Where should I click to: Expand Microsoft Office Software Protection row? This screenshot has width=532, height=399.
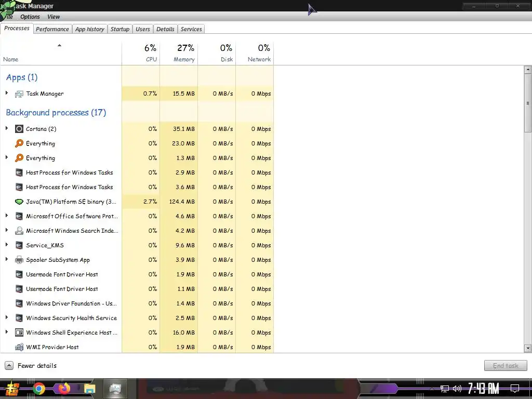point(6,216)
